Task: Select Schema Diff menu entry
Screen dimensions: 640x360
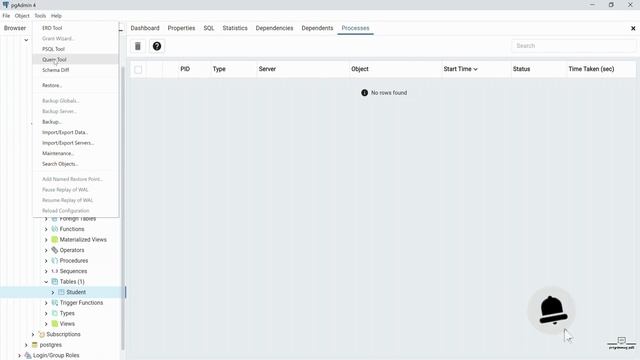Action: [x=76, y=70]
